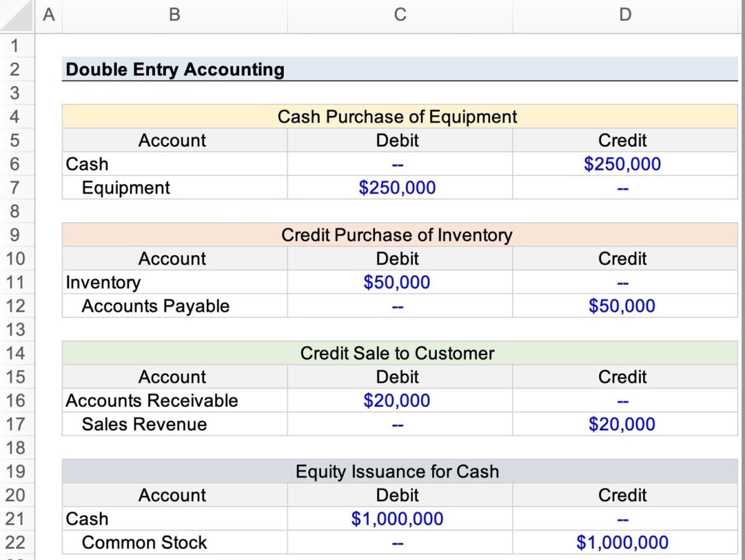Click the Debit header in row 15
This screenshot has height=560, width=745.
[400, 377]
